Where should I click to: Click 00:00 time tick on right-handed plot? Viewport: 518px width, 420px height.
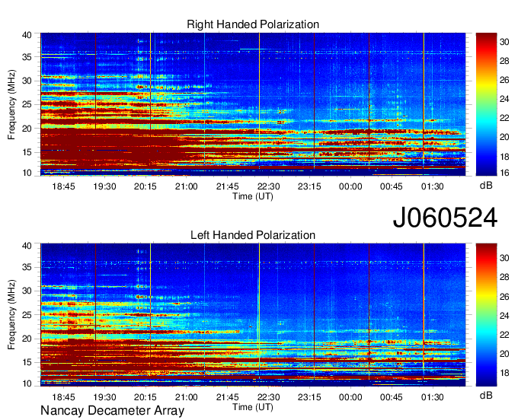[x=350, y=186]
